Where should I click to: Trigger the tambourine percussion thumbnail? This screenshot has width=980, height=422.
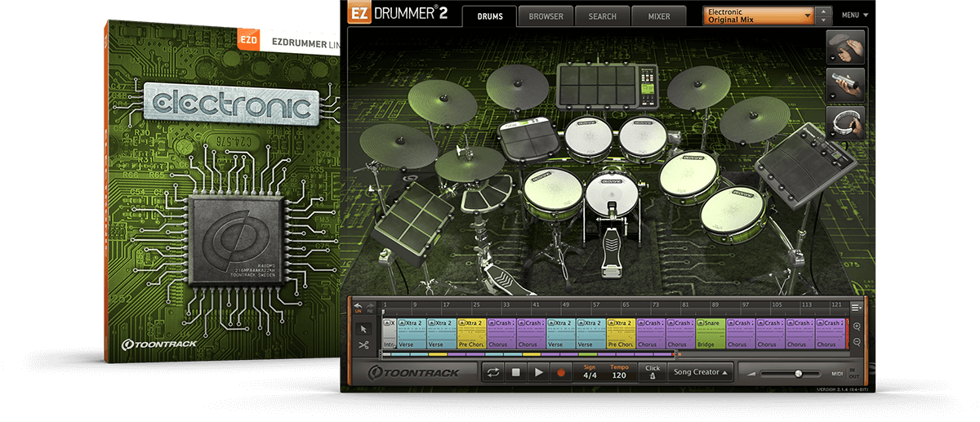click(x=846, y=122)
